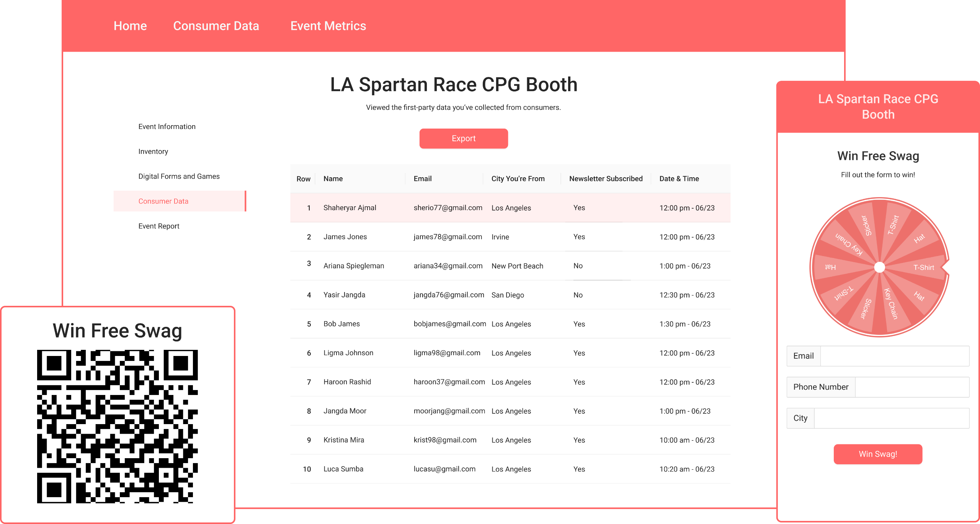Click the white center hub of prize wheel

880,267
